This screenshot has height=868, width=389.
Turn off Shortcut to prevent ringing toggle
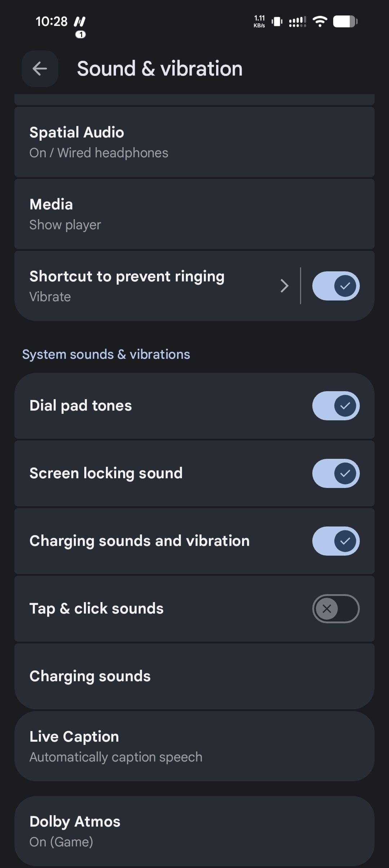[x=336, y=286]
